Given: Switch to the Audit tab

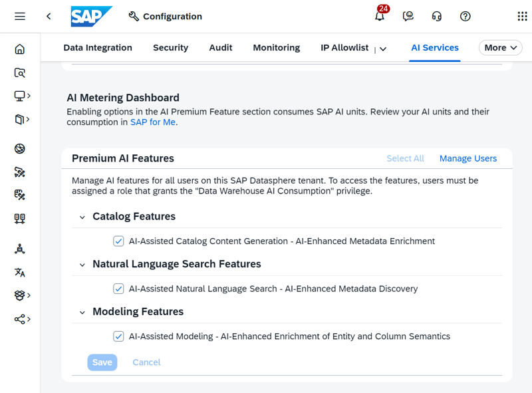Looking at the screenshot, I should [221, 48].
